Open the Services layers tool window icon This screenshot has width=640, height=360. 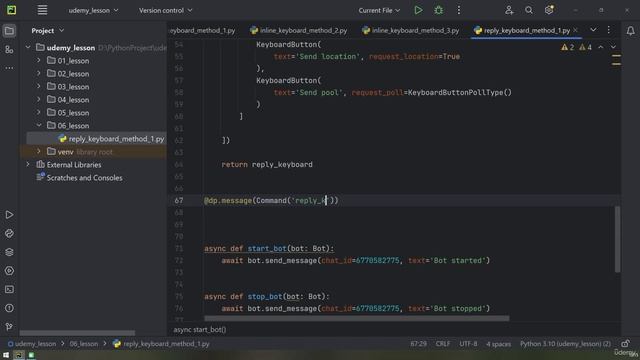pyautogui.click(x=9, y=252)
